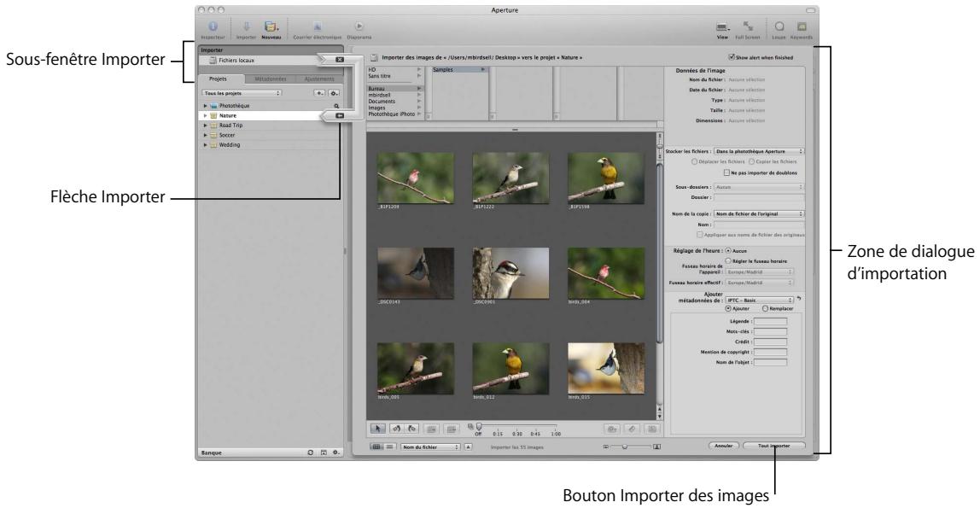Expand the Nature project
The height and width of the screenshot is (508, 980).
tap(205, 115)
